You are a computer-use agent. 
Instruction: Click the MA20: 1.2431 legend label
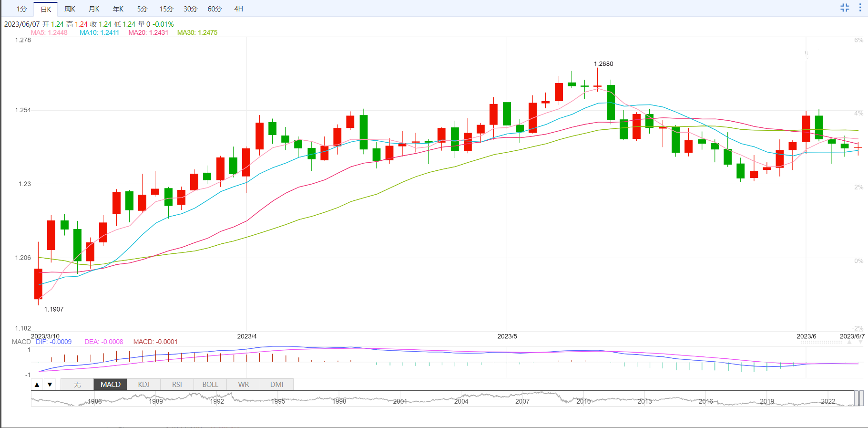(x=148, y=32)
